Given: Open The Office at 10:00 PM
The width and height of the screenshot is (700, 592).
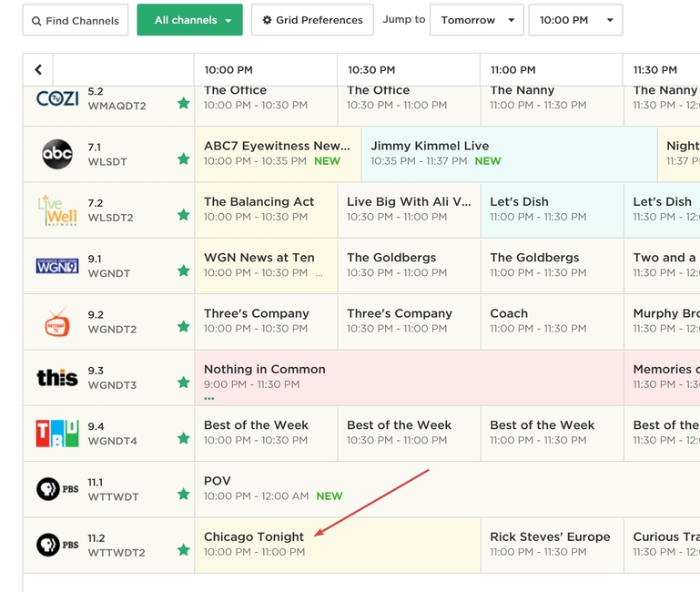Looking at the screenshot, I should [x=266, y=106].
